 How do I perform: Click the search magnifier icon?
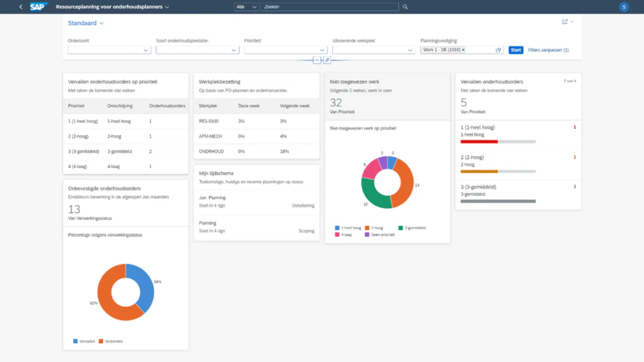(x=405, y=6)
